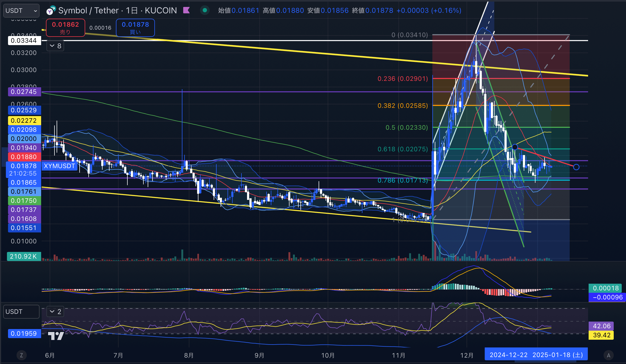Expand the 2 indicators chevron in lower pane
This screenshot has height=364, width=626.
coord(55,311)
